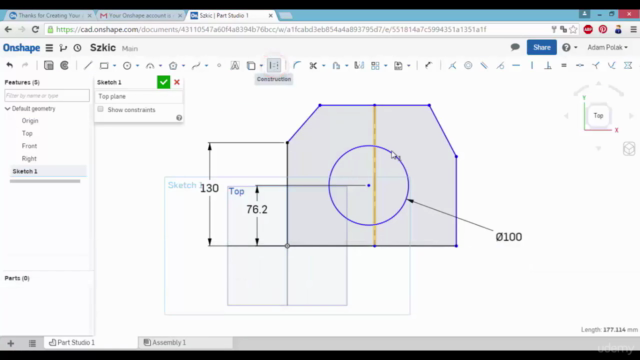Select the Polygon sketch tool
Image resolution: width=640 pixels, height=360 pixels.
pos(173,65)
